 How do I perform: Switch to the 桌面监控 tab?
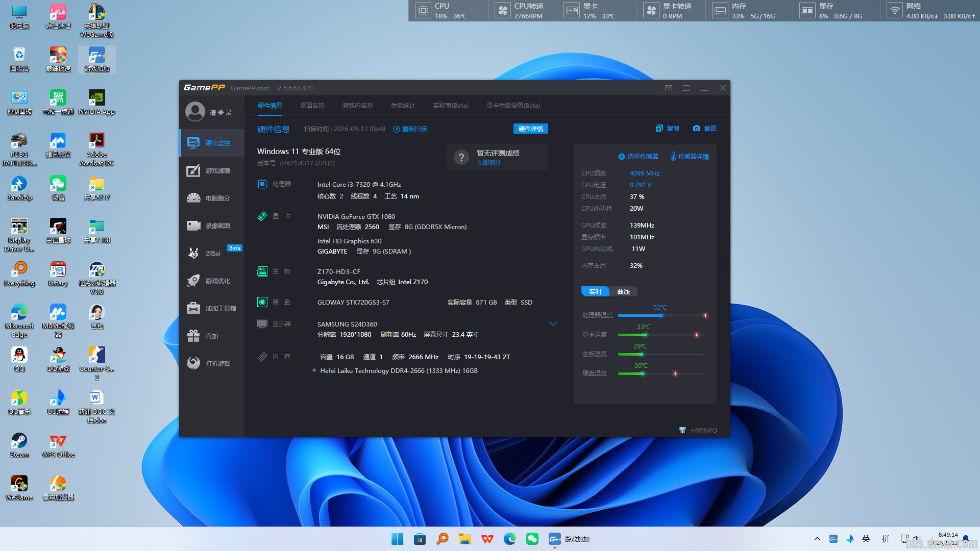click(x=312, y=106)
